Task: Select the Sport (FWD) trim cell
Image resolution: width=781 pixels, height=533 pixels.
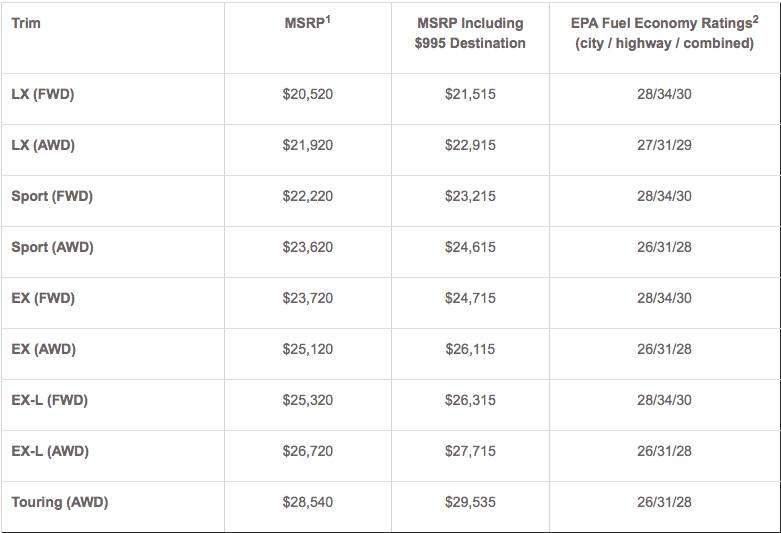Action: (52, 196)
